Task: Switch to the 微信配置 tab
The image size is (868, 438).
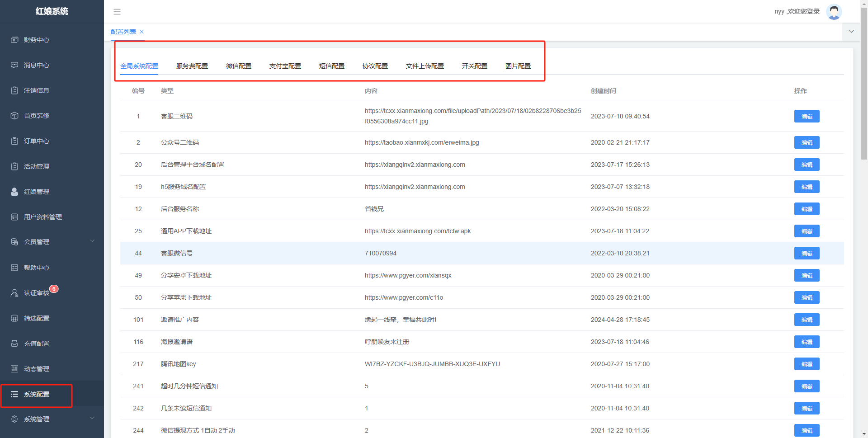Action: [x=238, y=66]
